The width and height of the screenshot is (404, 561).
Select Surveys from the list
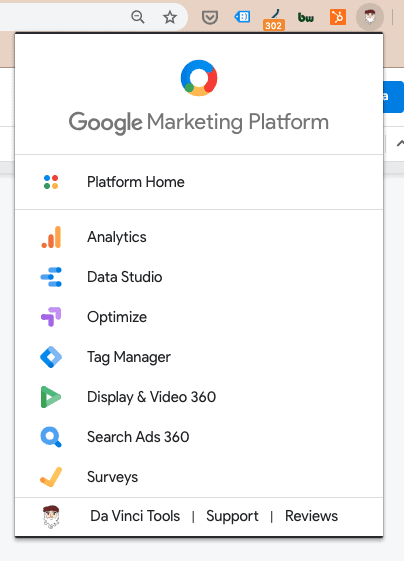click(x=199, y=477)
